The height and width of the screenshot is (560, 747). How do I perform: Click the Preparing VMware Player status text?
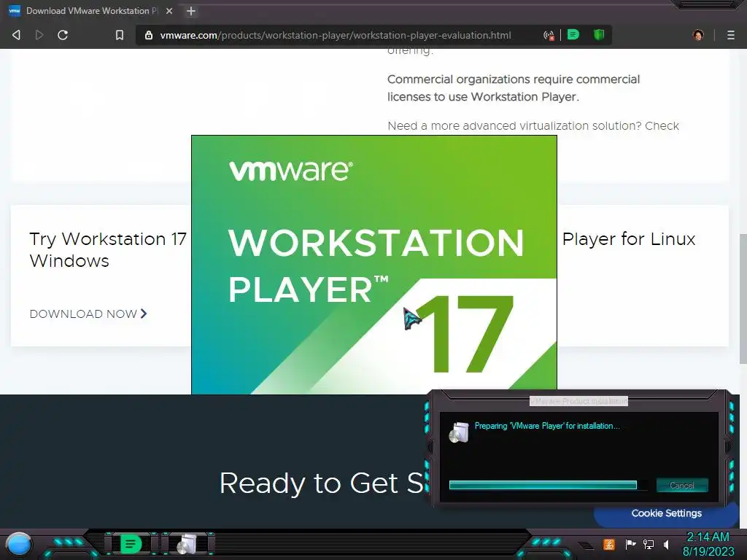point(547,426)
